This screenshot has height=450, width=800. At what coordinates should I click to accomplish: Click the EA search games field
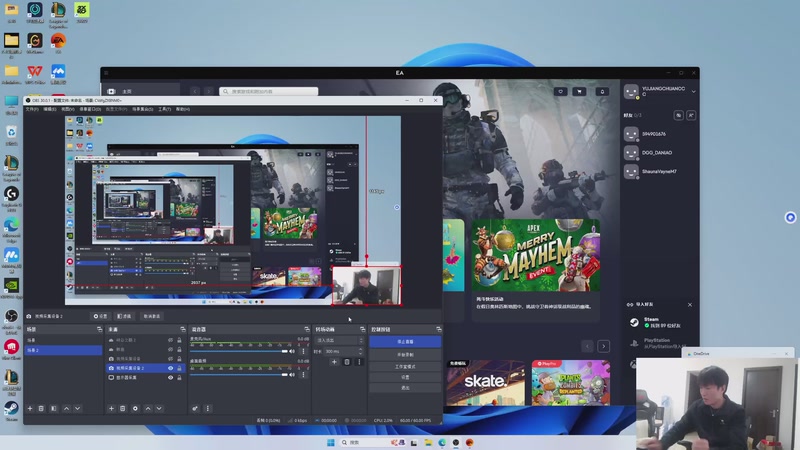click(268, 91)
